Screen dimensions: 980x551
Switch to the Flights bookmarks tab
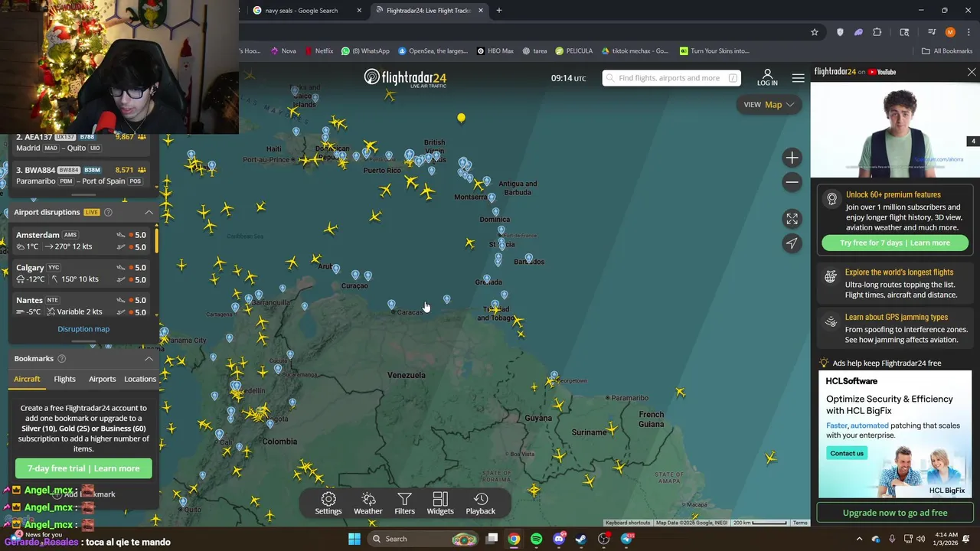pyautogui.click(x=64, y=379)
